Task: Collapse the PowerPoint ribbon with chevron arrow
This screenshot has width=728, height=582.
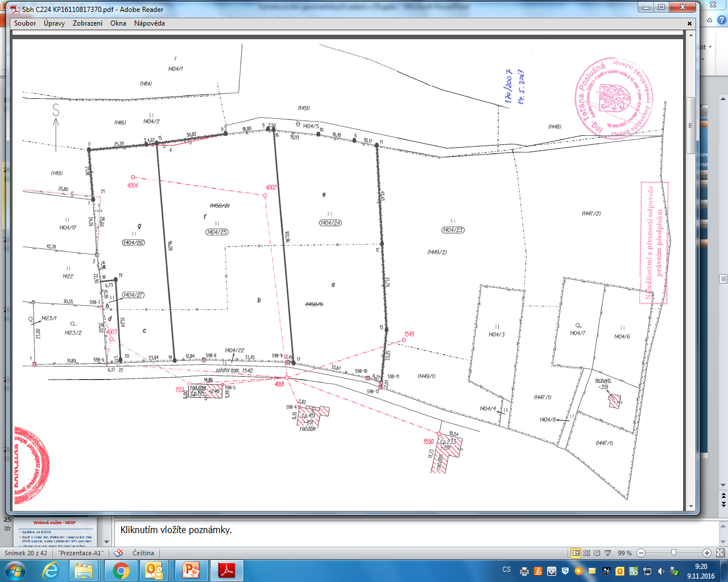Action: [x=710, y=20]
